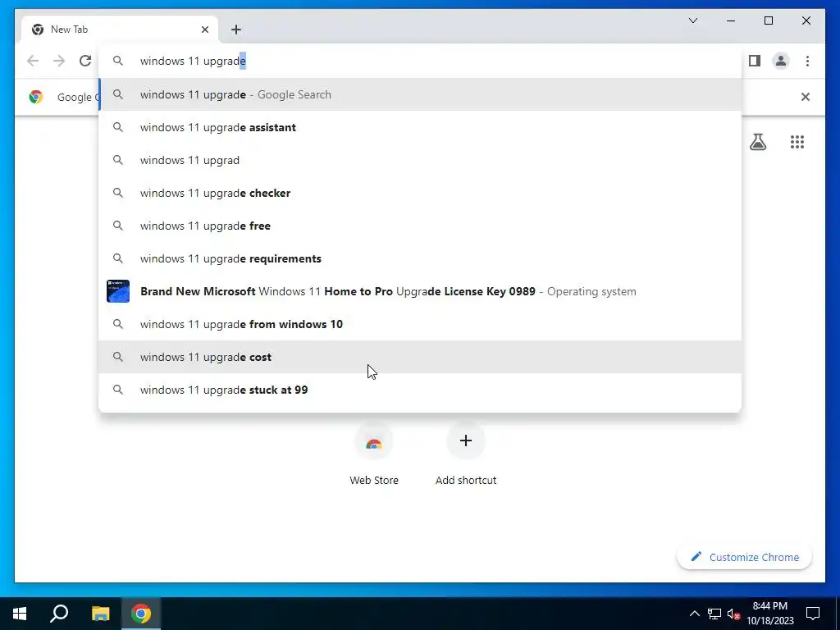Choose 'windows 11 upgrade from windows 10'
The image size is (840, 630).
(x=420, y=324)
